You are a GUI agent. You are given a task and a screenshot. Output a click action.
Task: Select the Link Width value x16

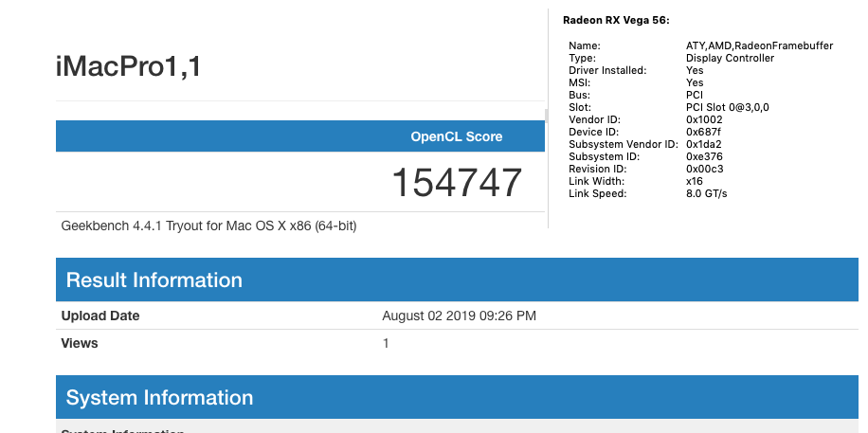pos(695,181)
